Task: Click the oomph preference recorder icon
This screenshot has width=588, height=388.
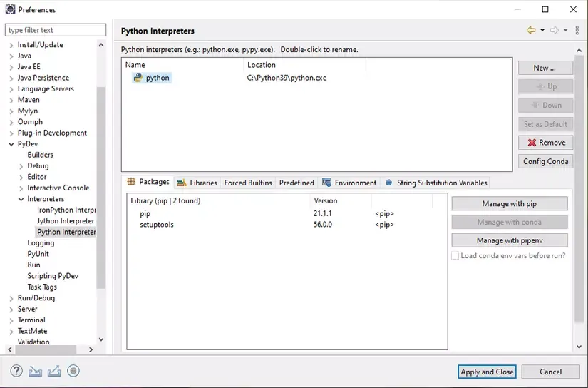Action: pos(73,371)
